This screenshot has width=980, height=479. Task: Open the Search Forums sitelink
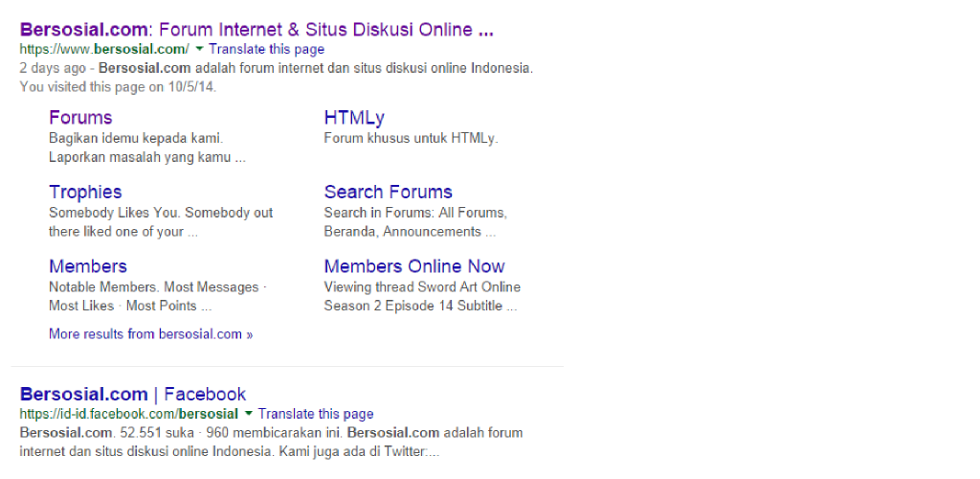(x=388, y=192)
